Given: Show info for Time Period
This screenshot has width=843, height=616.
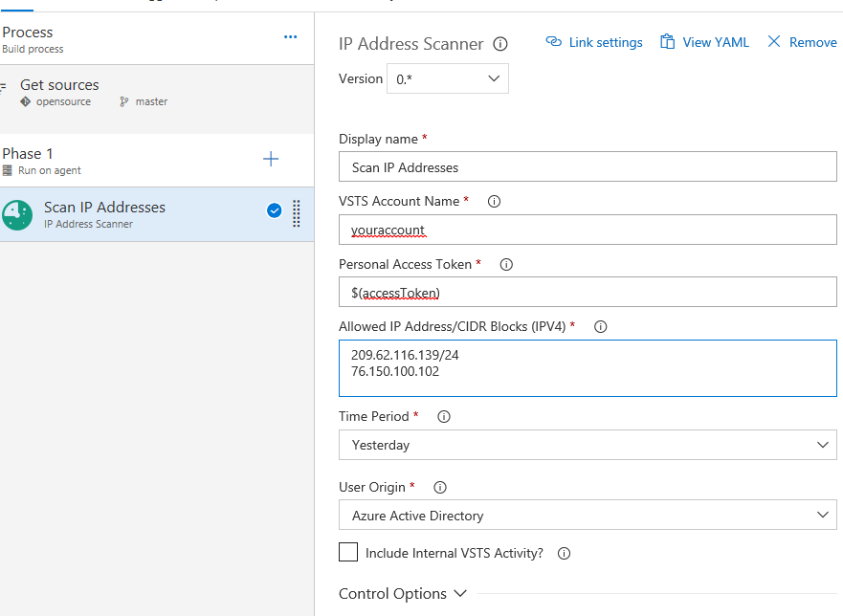Looking at the screenshot, I should (x=444, y=417).
